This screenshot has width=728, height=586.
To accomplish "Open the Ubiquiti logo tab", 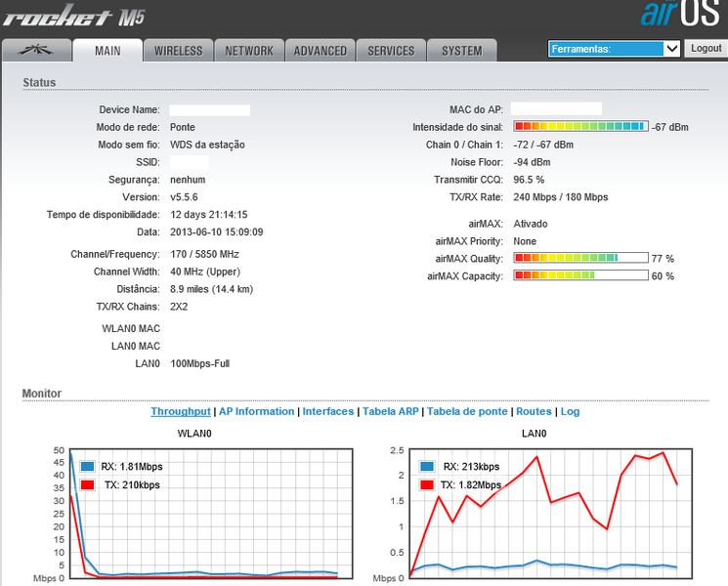I will click(36, 50).
